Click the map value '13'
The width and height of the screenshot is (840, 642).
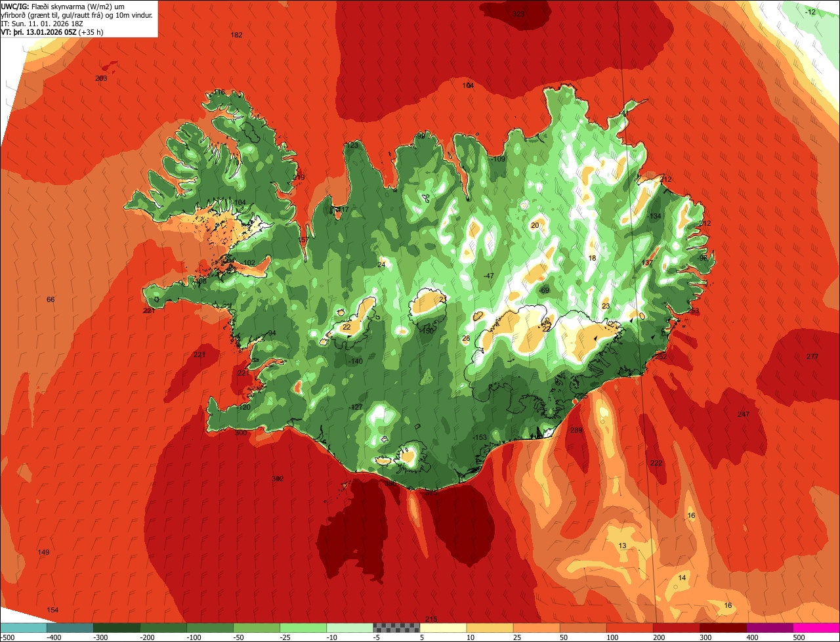(x=623, y=546)
